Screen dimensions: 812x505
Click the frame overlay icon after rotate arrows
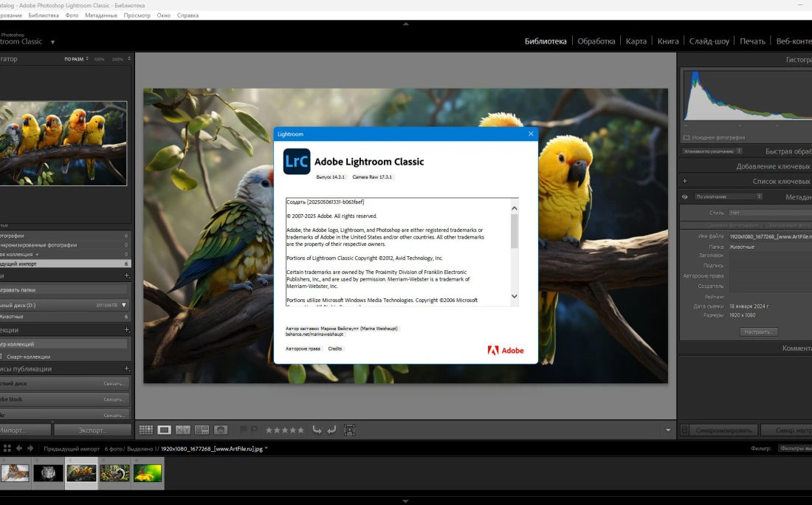coord(349,430)
